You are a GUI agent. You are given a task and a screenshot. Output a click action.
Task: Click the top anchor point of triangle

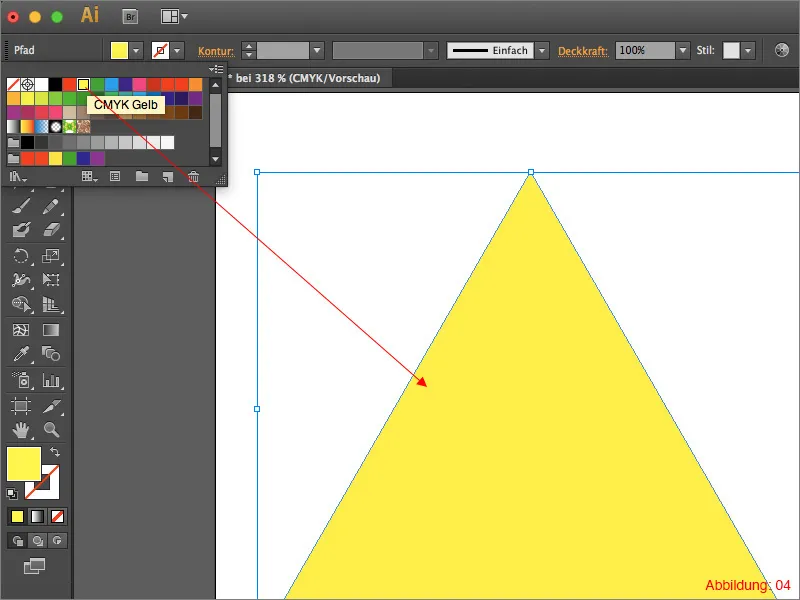tap(531, 172)
